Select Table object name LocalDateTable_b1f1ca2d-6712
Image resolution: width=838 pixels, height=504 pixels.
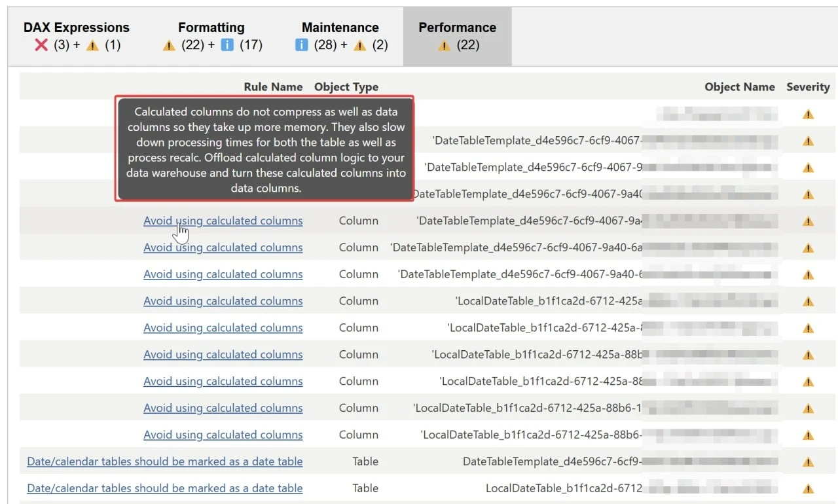(564, 488)
